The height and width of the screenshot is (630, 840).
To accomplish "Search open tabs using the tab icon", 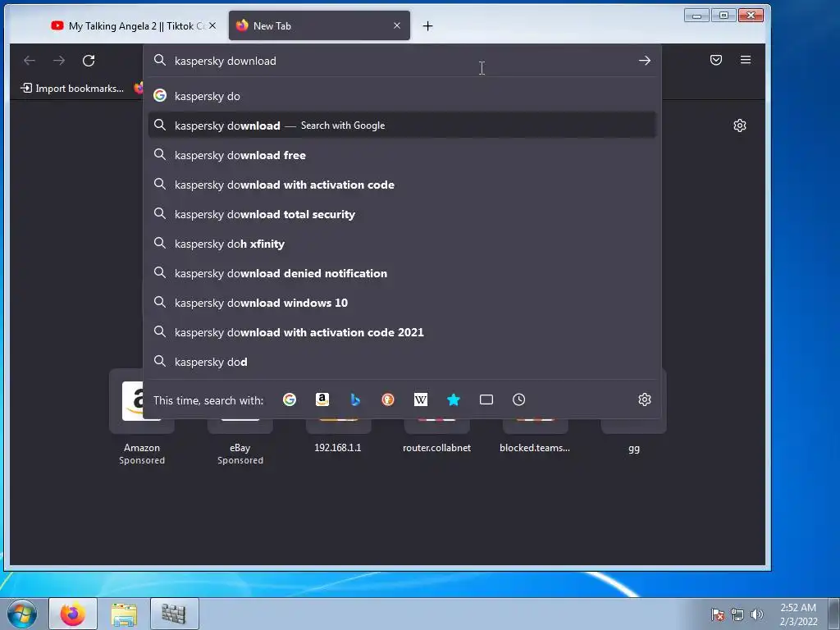I will [x=486, y=399].
